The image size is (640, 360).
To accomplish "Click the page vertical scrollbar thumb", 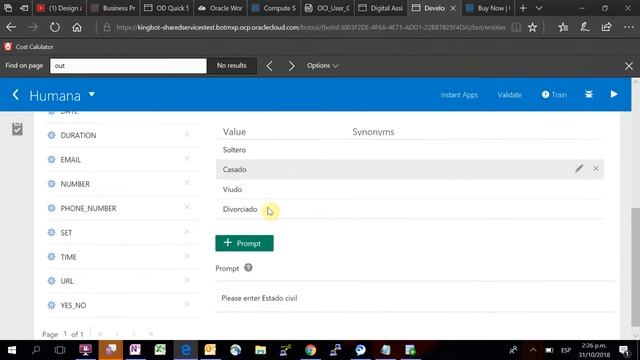I will click(x=635, y=267).
